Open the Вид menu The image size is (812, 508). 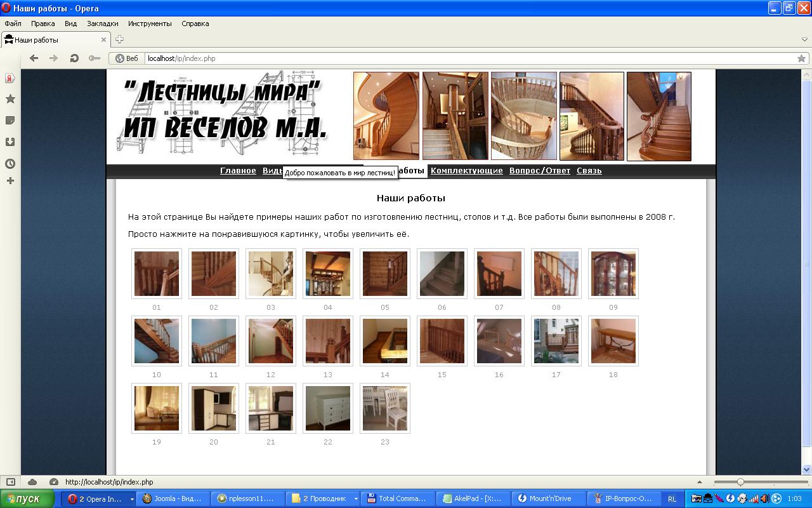click(70, 23)
